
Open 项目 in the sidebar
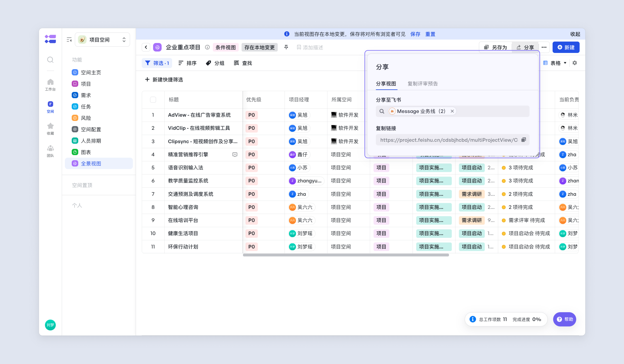[x=99, y=84]
